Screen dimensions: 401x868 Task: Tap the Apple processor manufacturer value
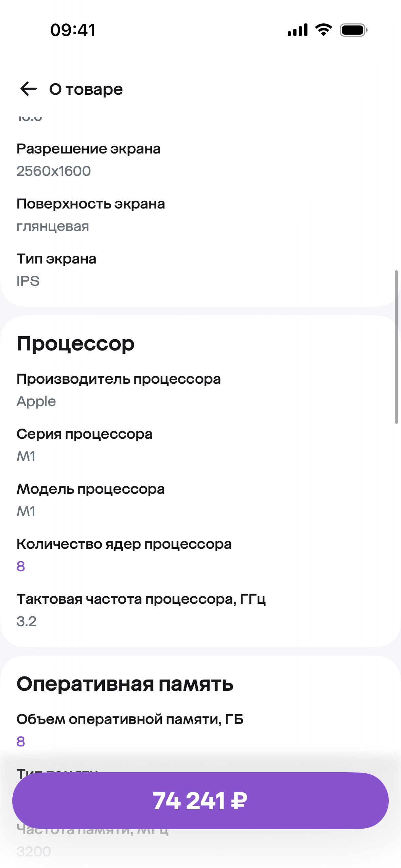click(36, 401)
